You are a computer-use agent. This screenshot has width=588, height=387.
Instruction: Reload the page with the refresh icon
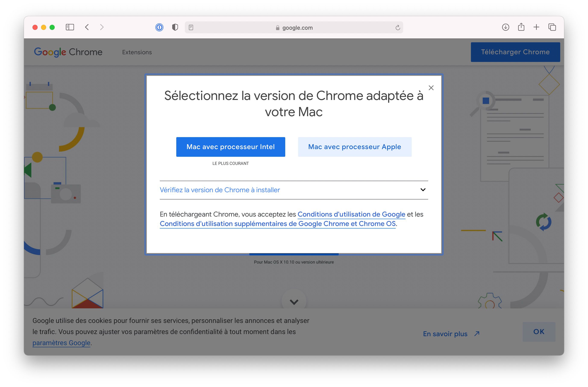coord(397,27)
